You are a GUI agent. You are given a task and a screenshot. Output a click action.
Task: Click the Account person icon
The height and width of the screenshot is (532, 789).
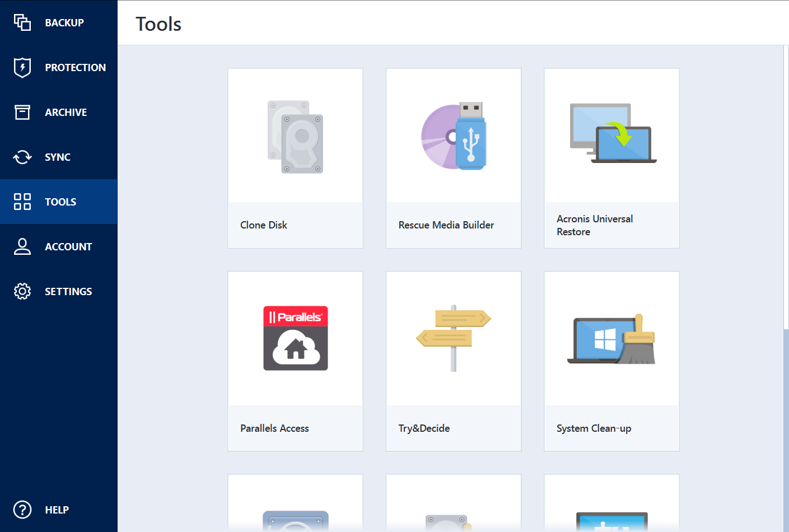pyautogui.click(x=22, y=246)
